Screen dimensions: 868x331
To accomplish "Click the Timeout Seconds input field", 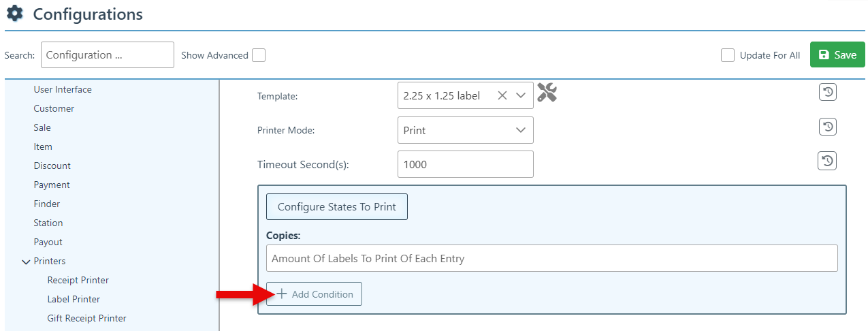I will tap(465, 164).
